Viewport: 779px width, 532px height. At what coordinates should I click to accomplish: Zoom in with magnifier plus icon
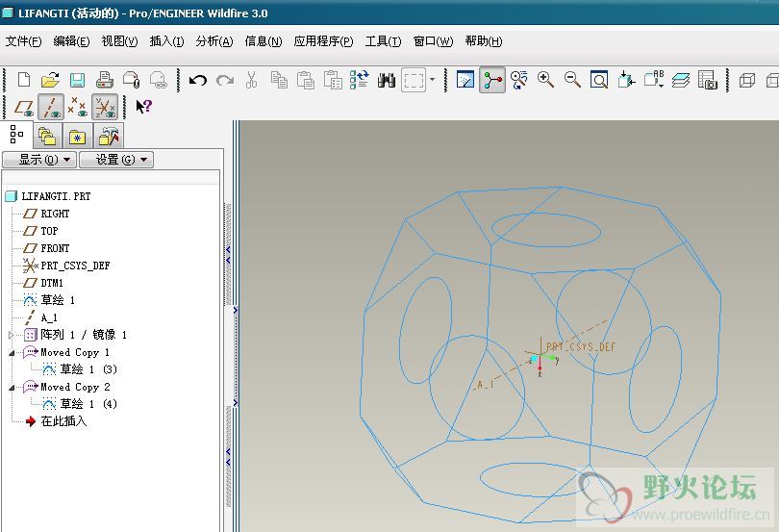pyautogui.click(x=545, y=80)
